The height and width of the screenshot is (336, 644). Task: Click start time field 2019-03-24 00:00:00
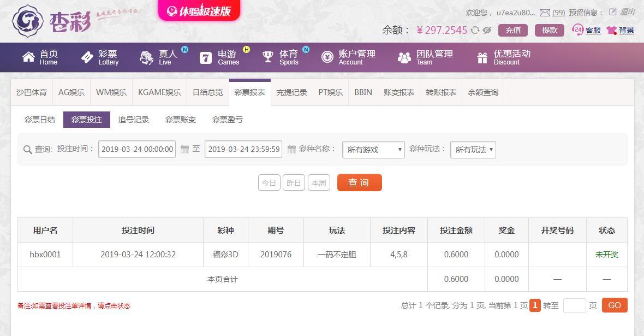pos(137,149)
